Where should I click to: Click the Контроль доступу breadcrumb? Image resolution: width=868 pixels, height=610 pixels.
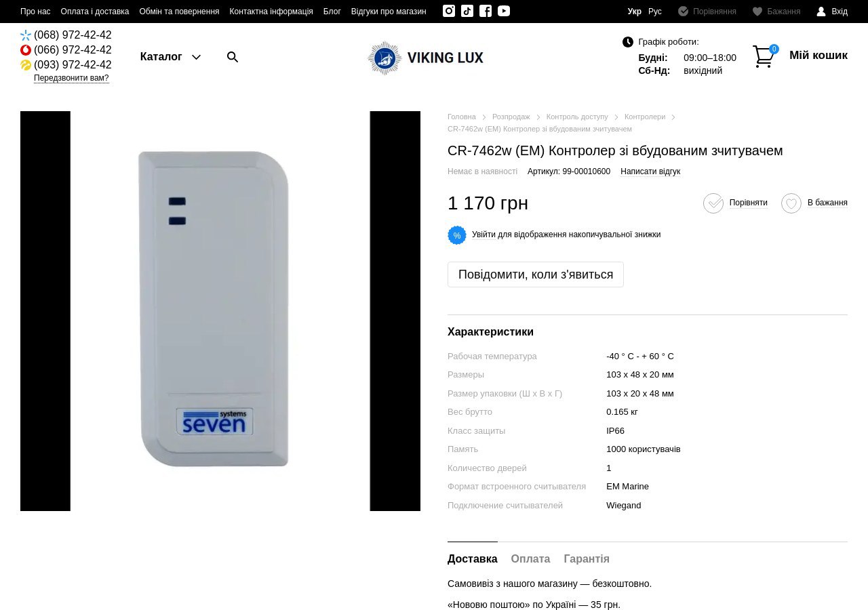[x=577, y=117]
